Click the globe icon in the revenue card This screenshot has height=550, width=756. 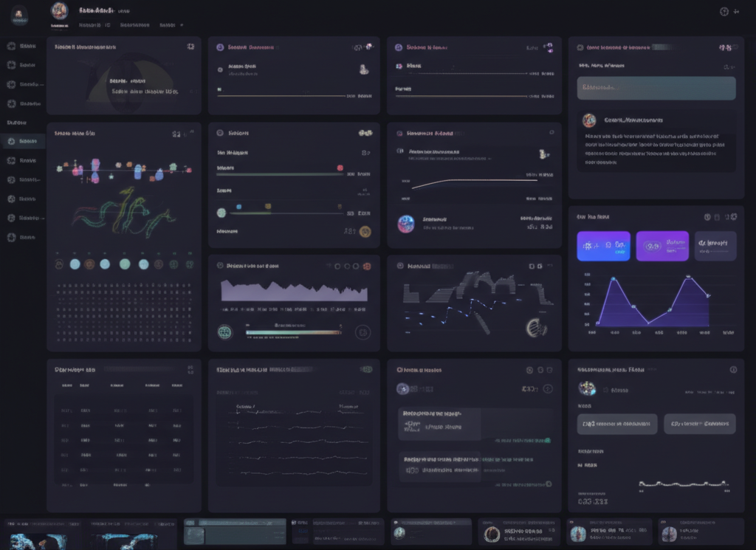coord(225,332)
